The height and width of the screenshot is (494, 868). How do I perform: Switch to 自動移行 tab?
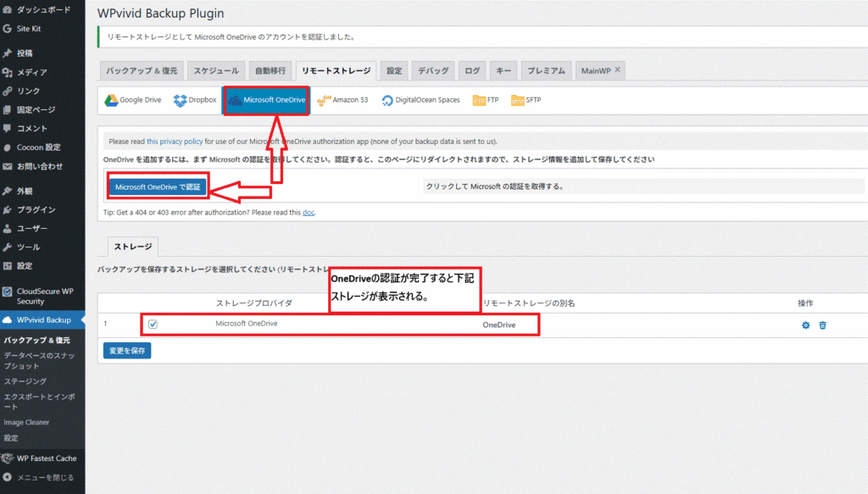tap(270, 71)
